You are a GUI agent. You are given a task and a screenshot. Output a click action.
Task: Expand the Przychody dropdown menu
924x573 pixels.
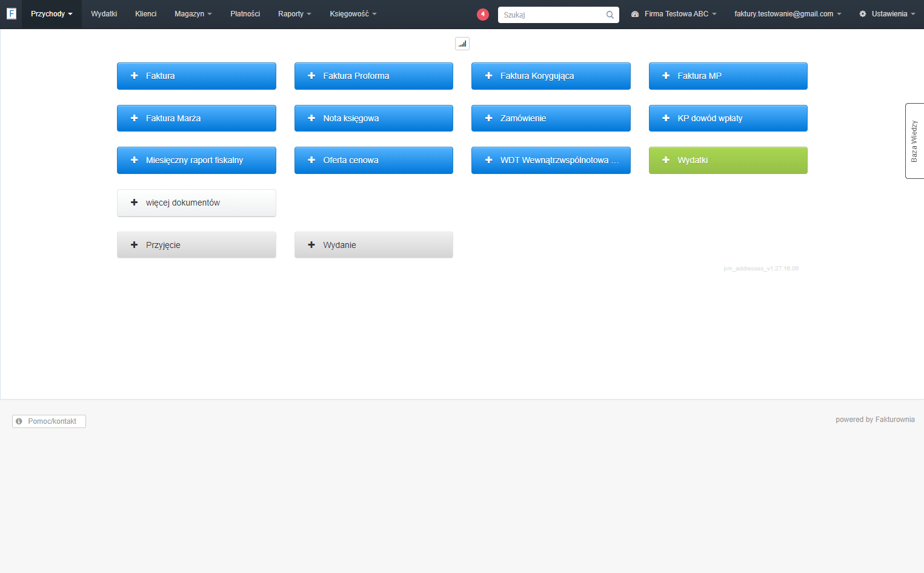(x=52, y=14)
